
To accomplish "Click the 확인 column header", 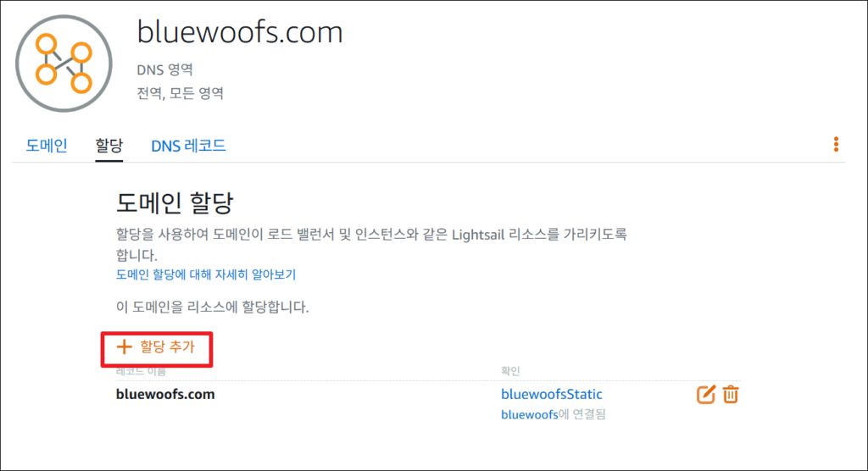I will pyautogui.click(x=509, y=371).
